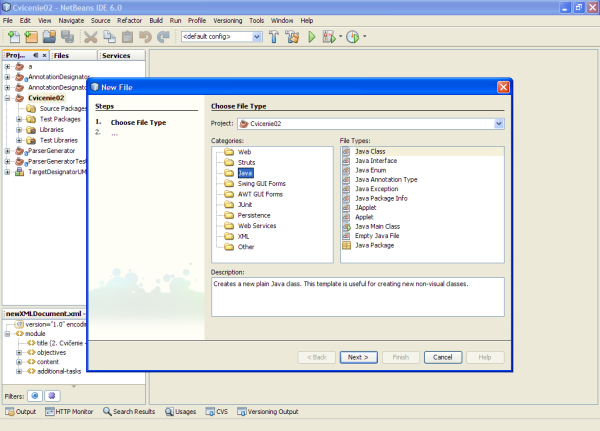Click the New File toolbar icon

coord(14,37)
